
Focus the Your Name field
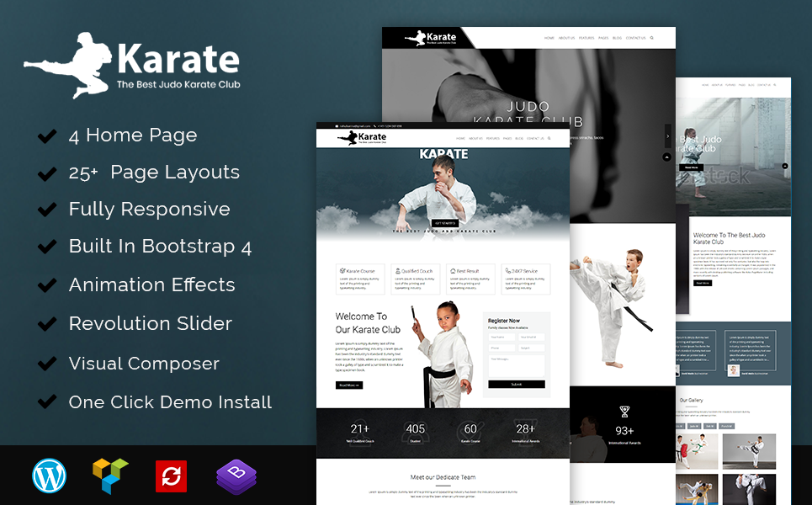(x=502, y=337)
